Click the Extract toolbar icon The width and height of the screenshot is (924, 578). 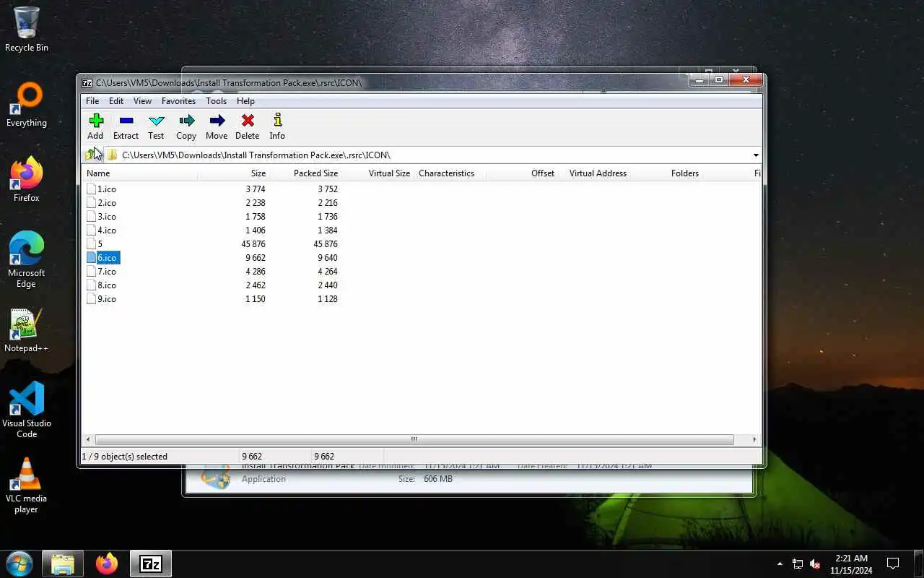pyautogui.click(x=126, y=121)
